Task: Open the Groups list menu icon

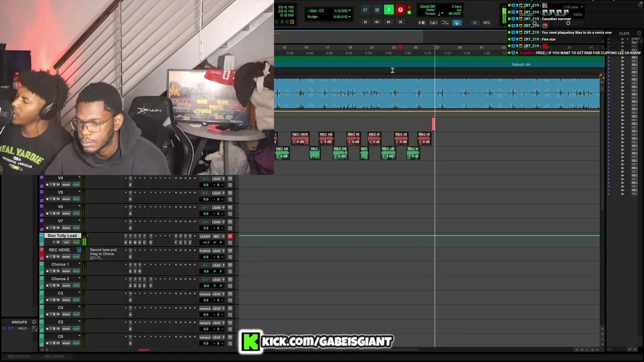Action: (x=34, y=322)
